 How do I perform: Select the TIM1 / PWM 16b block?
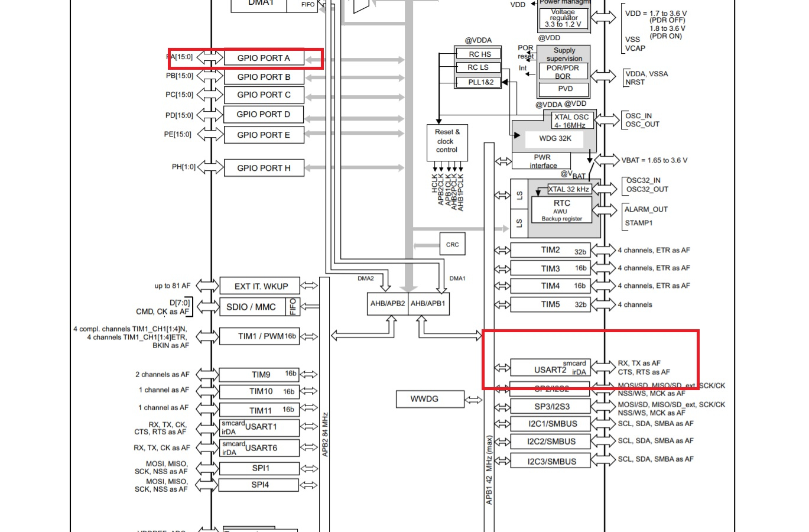click(259, 336)
